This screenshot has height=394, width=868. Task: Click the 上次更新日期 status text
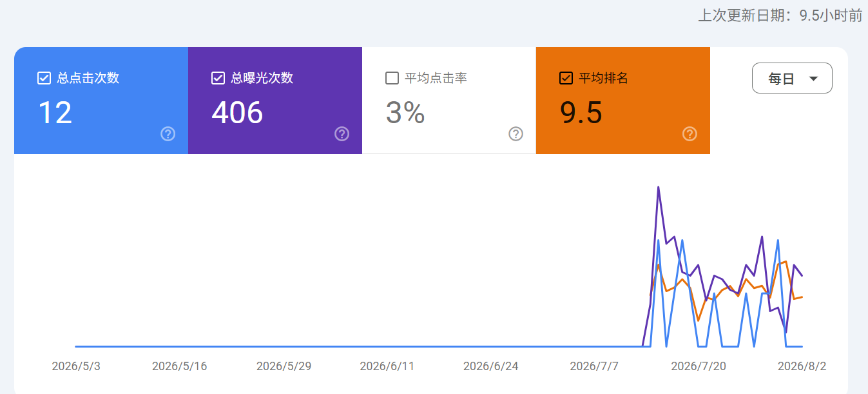780,15
